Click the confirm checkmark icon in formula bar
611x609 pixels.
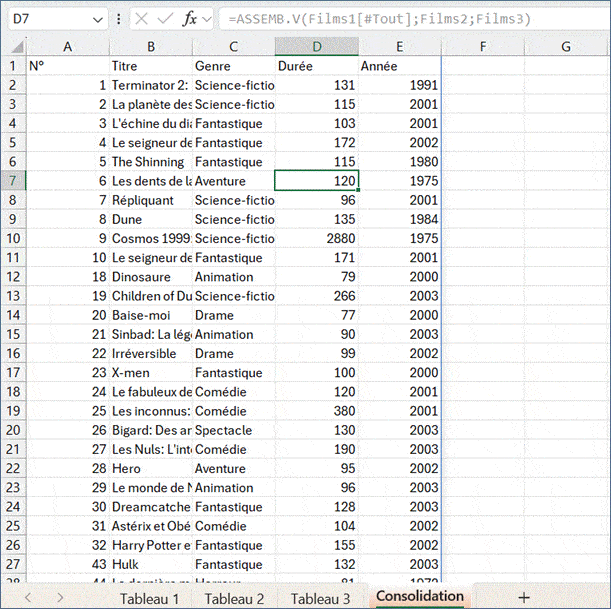click(x=165, y=19)
